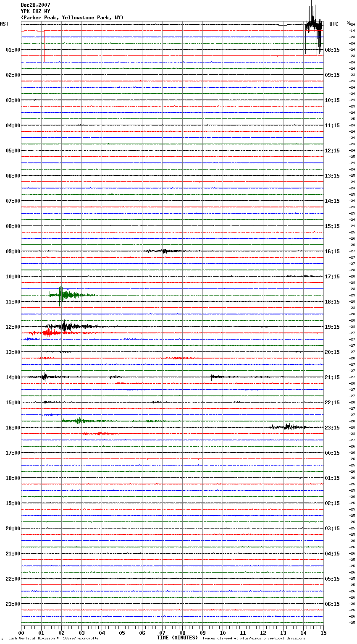The height and width of the screenshot is (644, 357).
Task: Click the bottom minute tick label "05"
Action: point(122,633)
